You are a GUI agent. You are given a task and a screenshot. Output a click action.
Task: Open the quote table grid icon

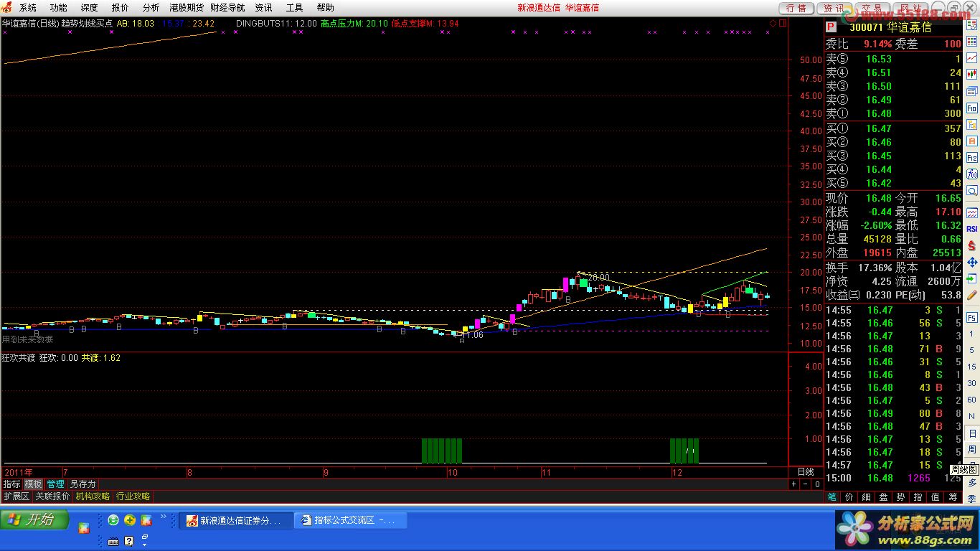pyautogui.click(x=972, y=41)
